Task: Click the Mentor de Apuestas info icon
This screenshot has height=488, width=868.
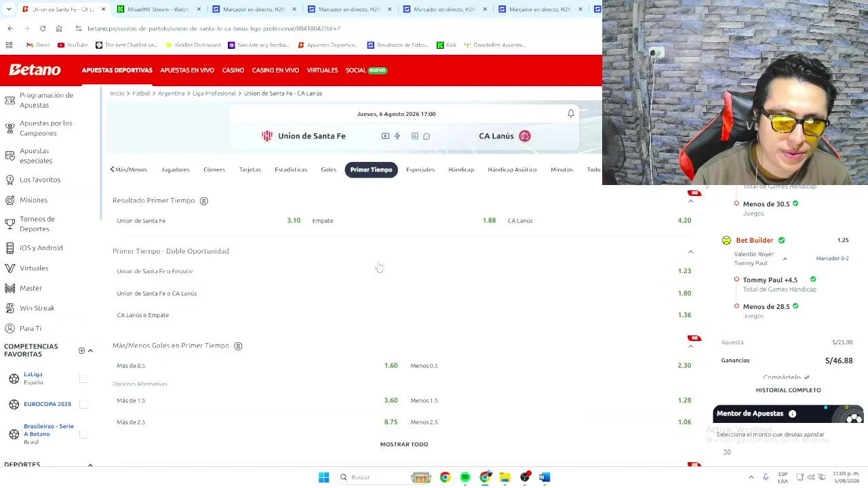Action: click(792, 413)
